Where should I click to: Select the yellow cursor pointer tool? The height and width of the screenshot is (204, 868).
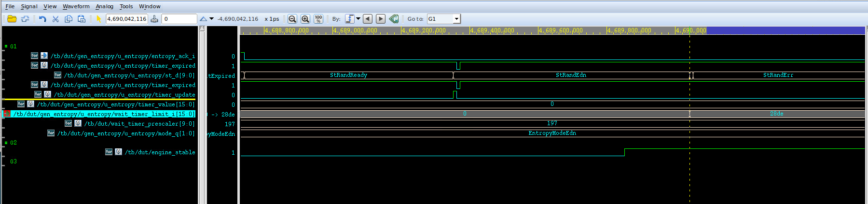click(x=99, y=19)
